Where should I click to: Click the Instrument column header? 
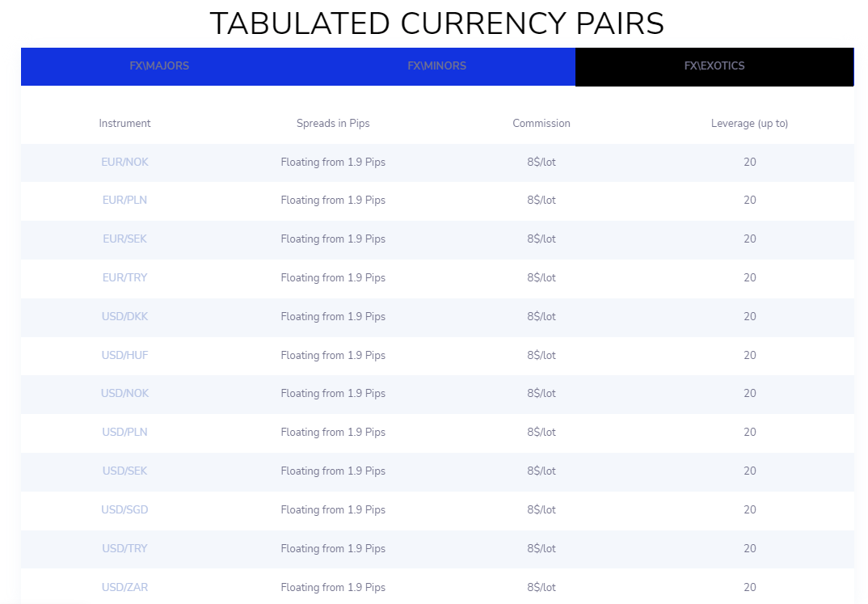[x=124, y=124]
